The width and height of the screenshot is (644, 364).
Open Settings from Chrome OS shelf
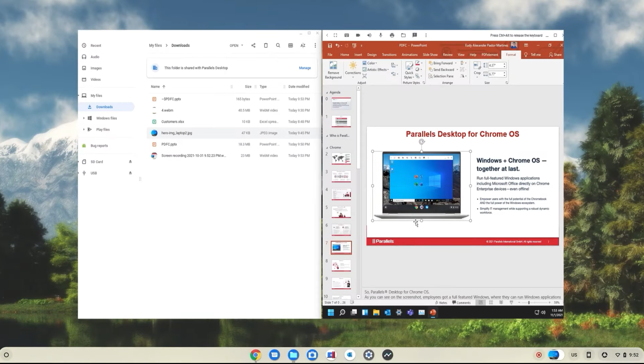[x=369, y=355]
